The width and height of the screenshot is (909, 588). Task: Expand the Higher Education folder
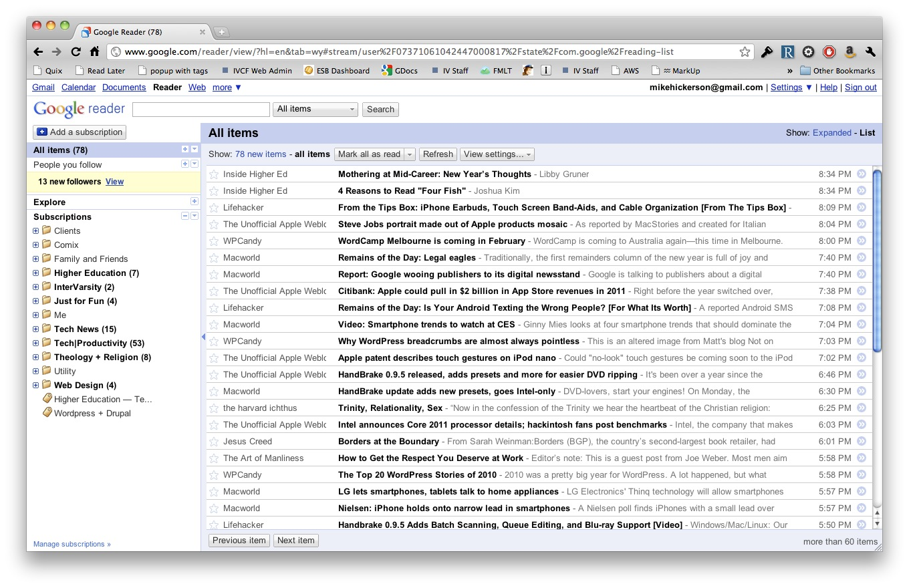pyautogui.click(x=36, y=273)
